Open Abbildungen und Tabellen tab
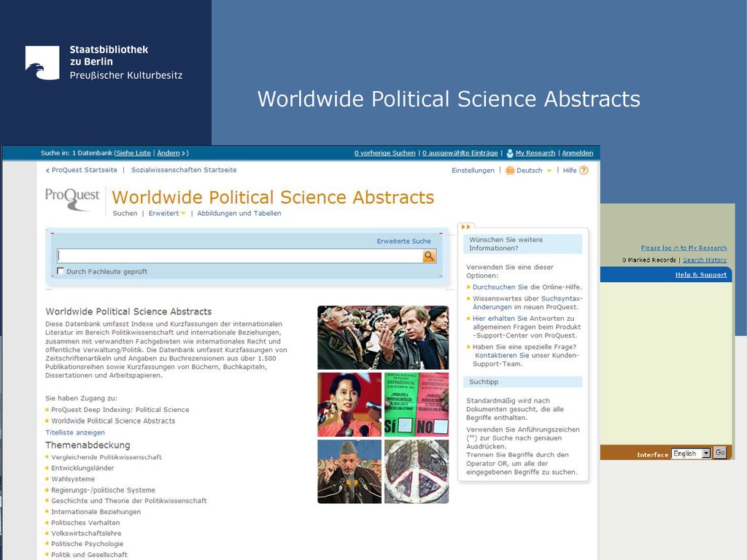Viewport: 747px width, 560px height. coord(239,214)
